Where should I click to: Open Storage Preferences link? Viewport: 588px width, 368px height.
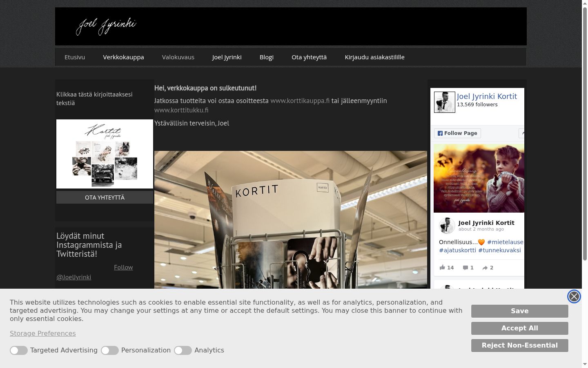pyautogui.click(x=43, y=333)
